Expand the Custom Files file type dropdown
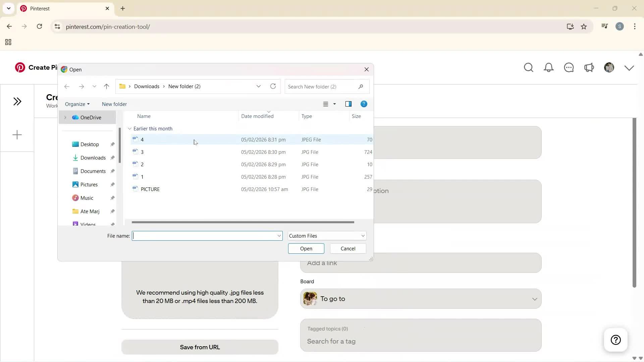The width and height of the screenshot is (644, 362). 362,236
